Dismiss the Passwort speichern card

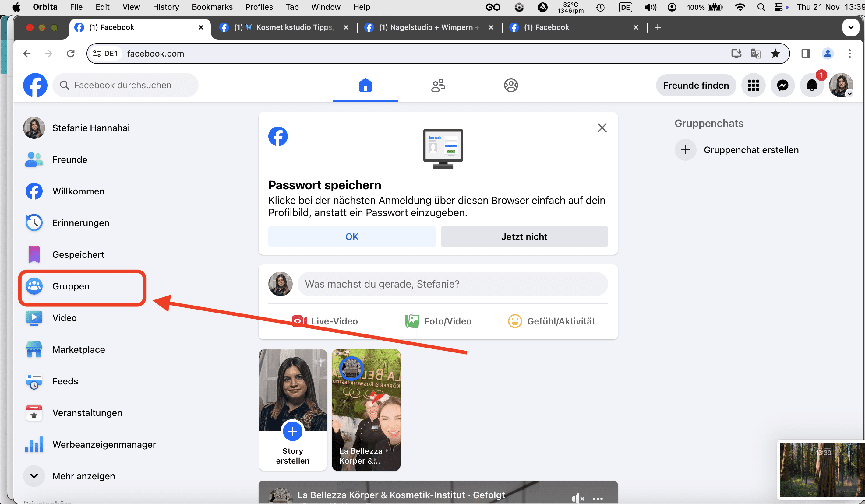point(602,128)
